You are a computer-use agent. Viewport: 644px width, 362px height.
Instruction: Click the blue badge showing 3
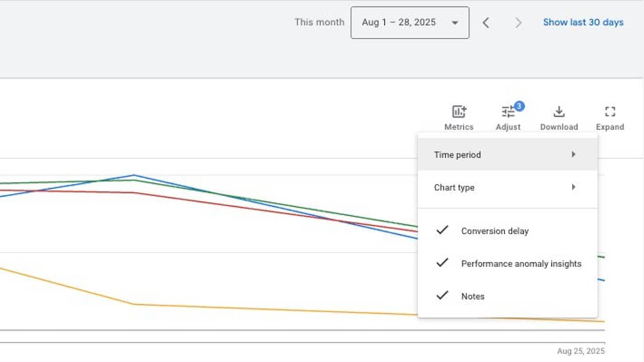[519, 106]
